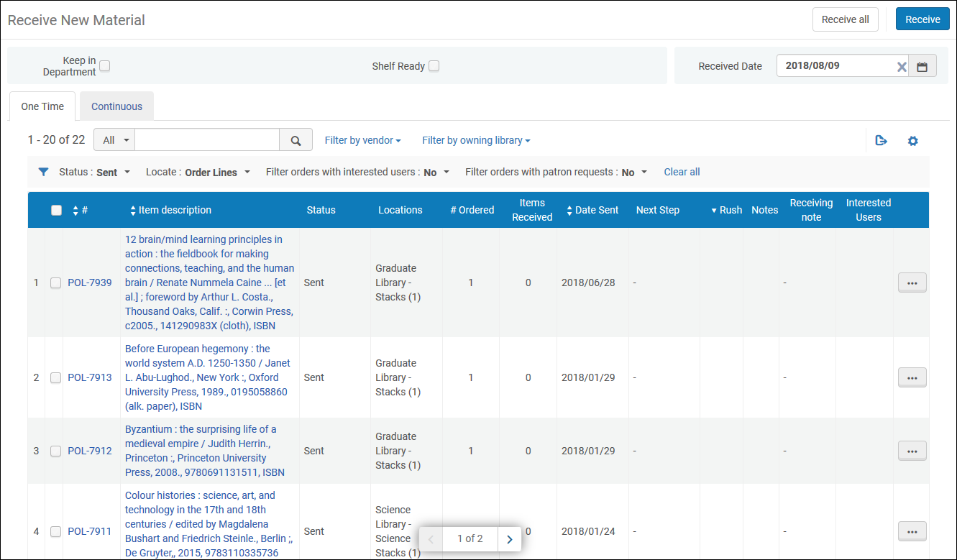Open the 12 brain/mind learning principles title
The image size is (957, 560).
click(x=209, y=283)
